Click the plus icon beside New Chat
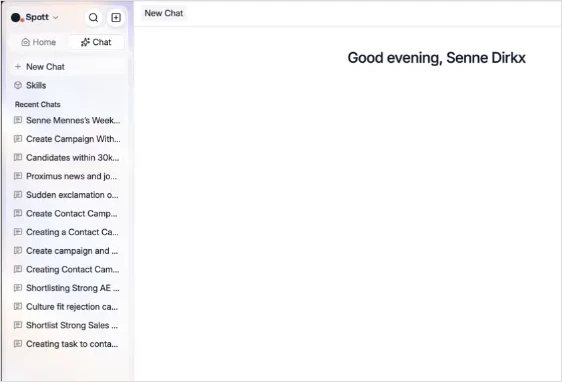The height and width of the screenshot is (382, 562). [x=18, y=67]
